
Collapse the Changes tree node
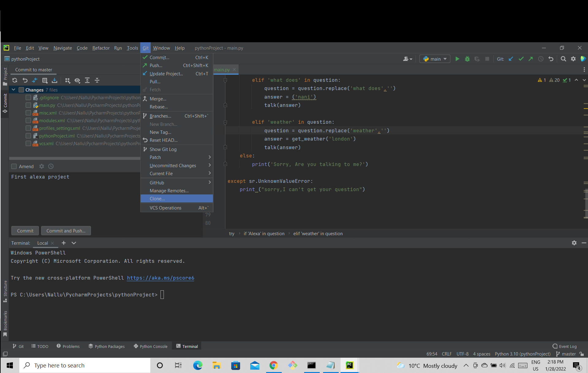tap(13, 90)
